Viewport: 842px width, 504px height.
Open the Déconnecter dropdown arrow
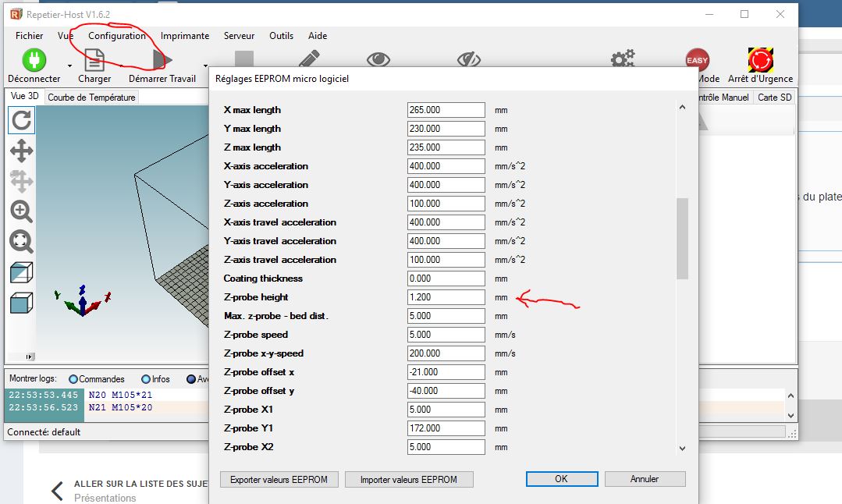click(x=69, y=66)
